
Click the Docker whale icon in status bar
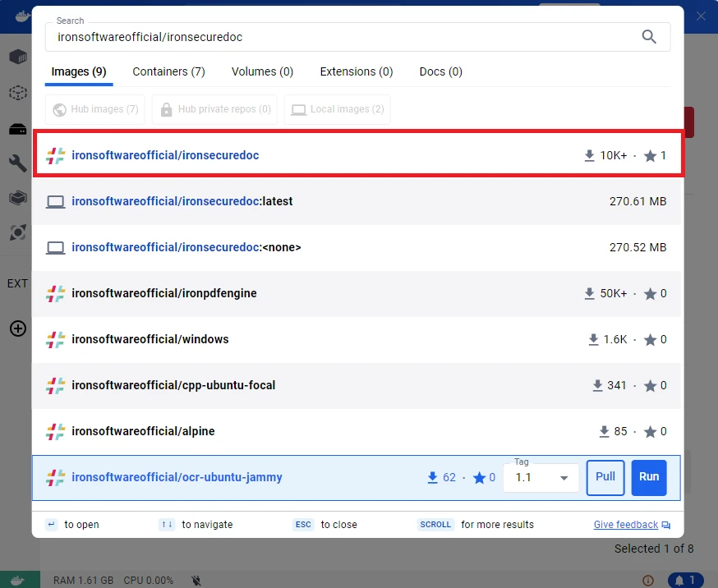pos(18,580)
